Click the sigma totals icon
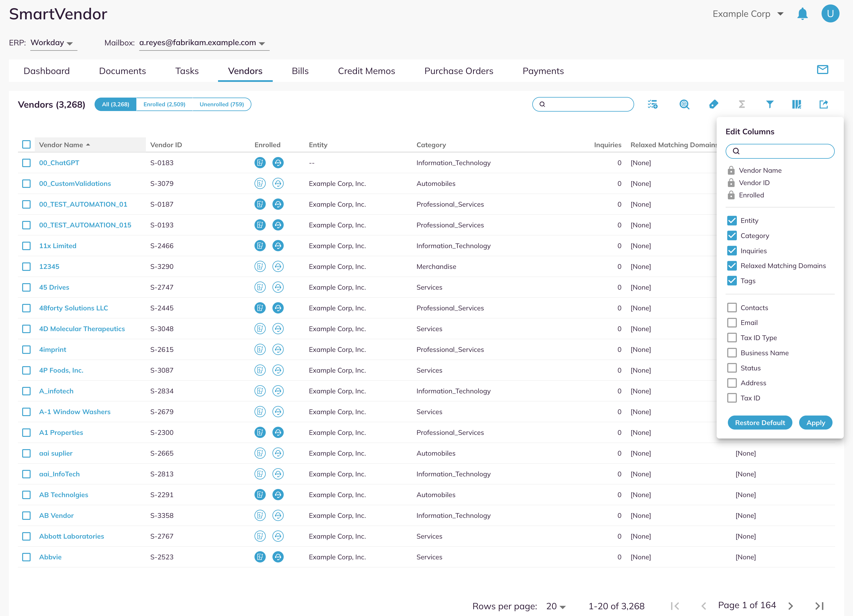This screenshot has height=616, width=853. click(x=742, y=105)
